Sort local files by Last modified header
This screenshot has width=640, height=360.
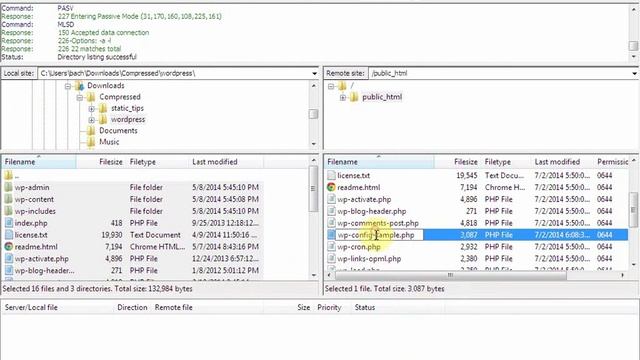tap(226, 162)
